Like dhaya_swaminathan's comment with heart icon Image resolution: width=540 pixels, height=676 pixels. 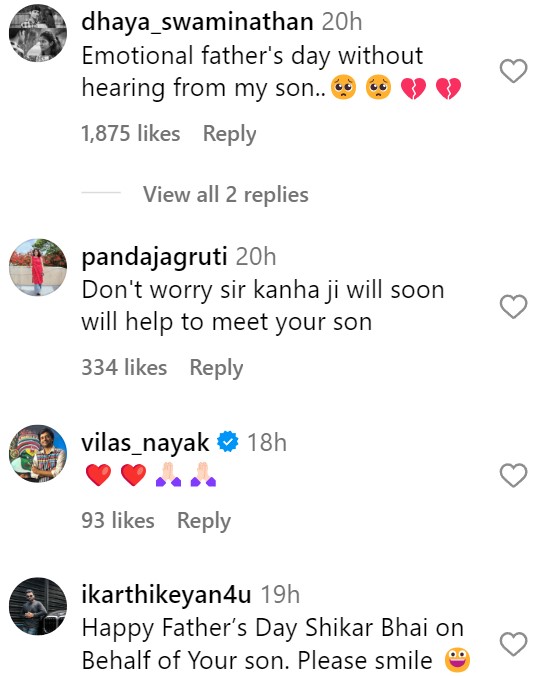point(513,71)
